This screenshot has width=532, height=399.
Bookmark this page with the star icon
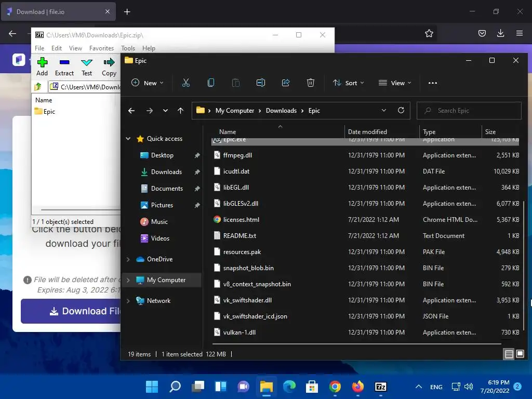[x=429, y=33]
